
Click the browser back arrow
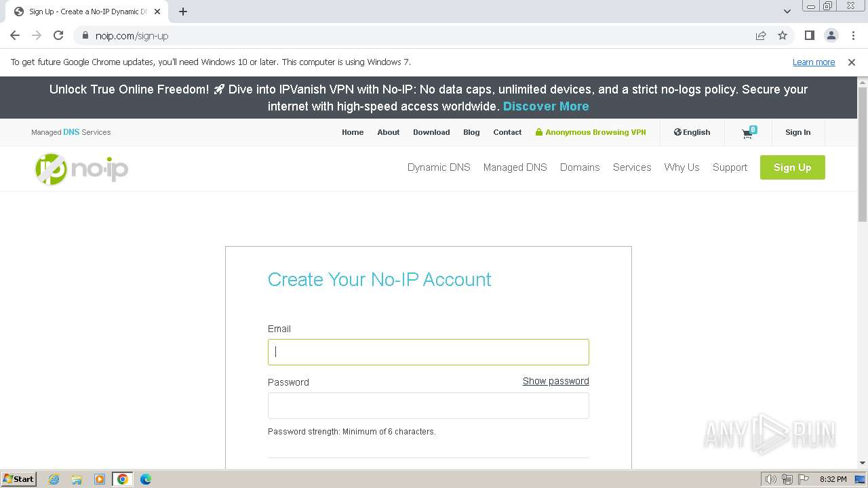(15, 35)
